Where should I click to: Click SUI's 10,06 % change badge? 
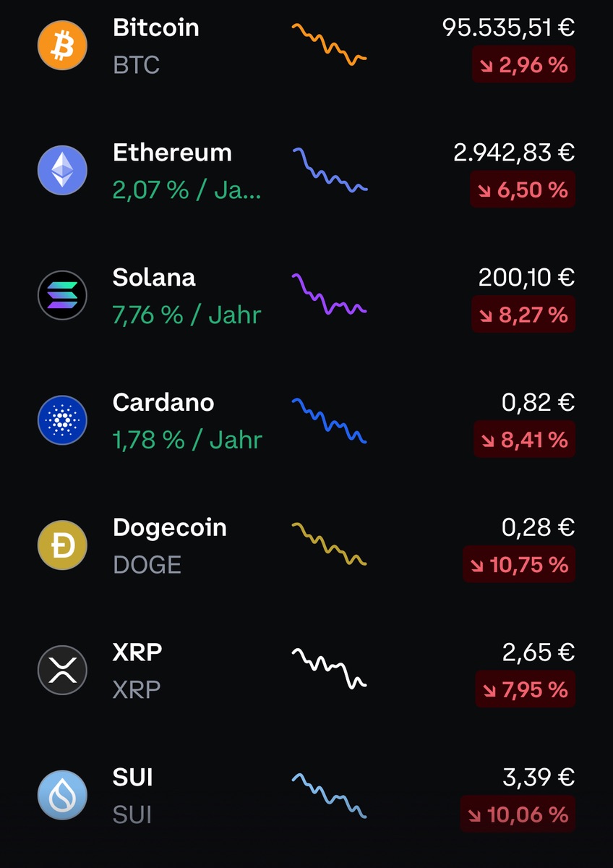pos(518,815)
